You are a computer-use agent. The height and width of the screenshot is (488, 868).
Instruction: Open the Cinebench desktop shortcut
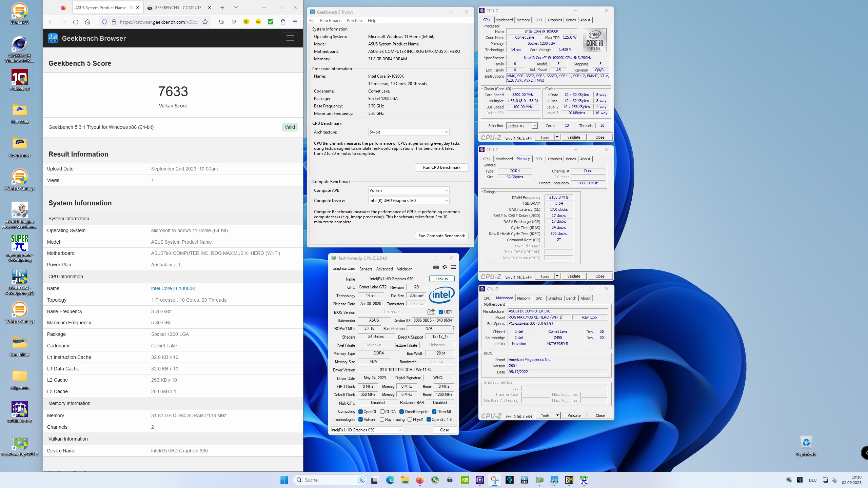(x=20, y=49)
